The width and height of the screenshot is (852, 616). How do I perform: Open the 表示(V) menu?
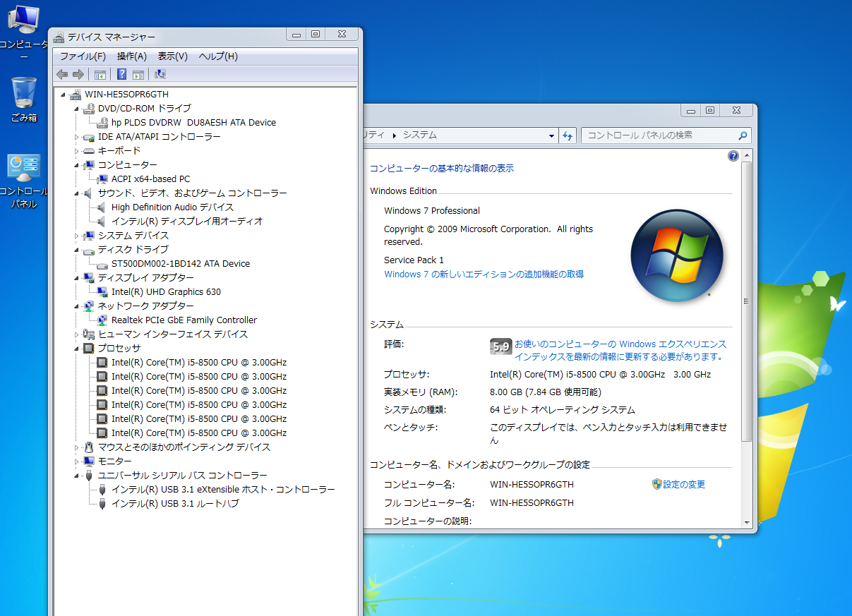point(172,56)
